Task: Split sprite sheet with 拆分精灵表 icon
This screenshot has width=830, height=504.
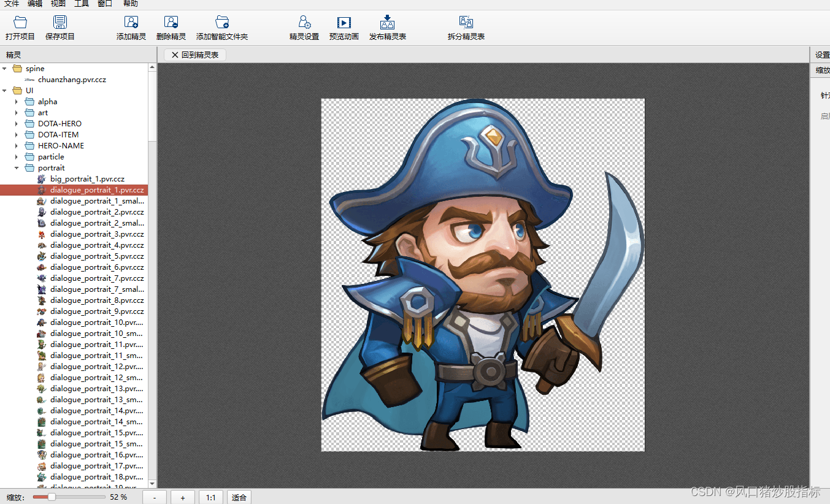Action: click(x=466, y=23)
